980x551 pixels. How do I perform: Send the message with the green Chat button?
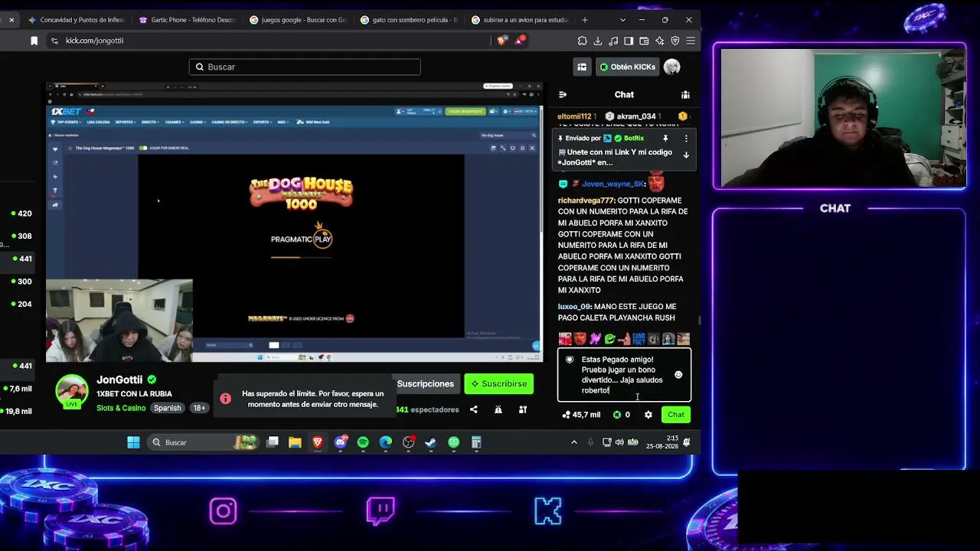pyautogui.click(x=676, y=415)
